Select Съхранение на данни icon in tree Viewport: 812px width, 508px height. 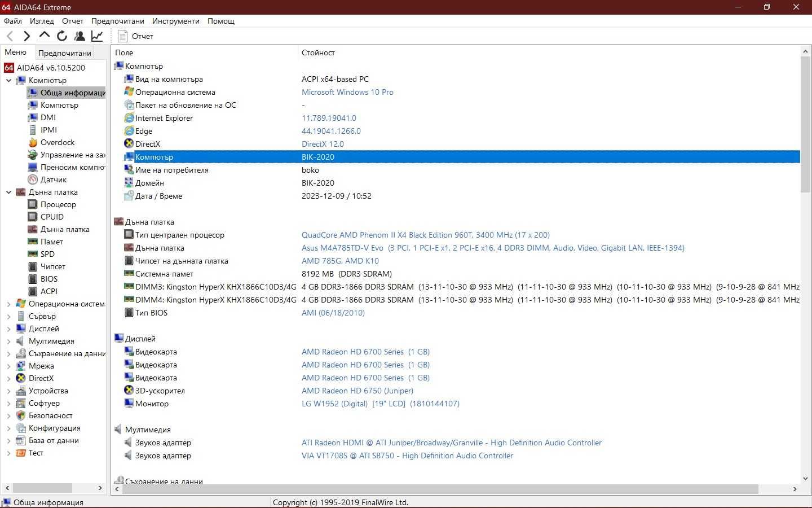tap(21, 353)
